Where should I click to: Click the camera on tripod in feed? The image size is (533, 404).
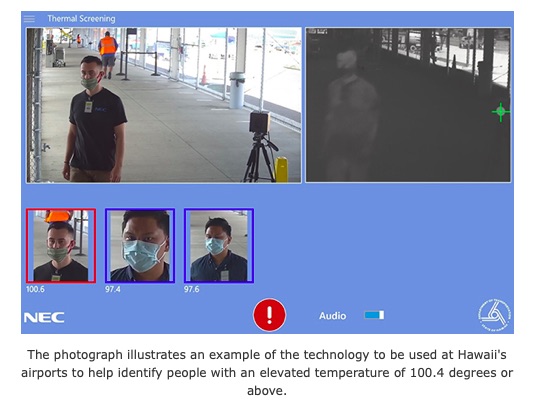point(260,146)
